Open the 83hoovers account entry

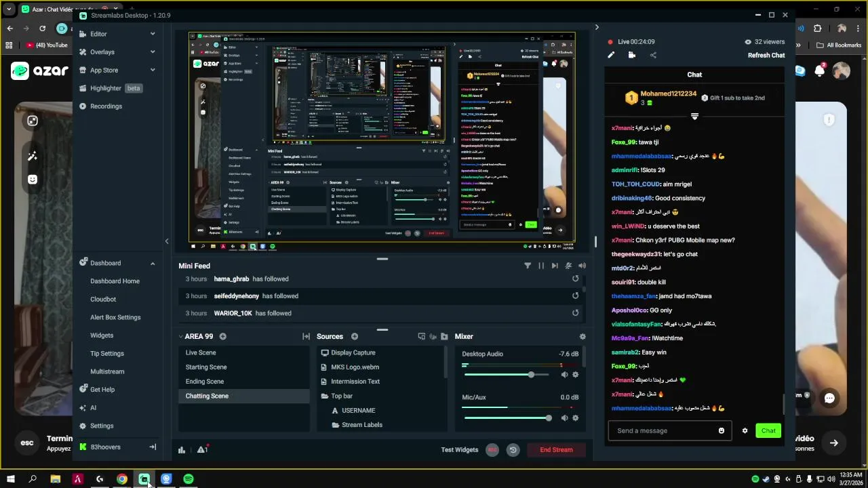pos(105,447)
